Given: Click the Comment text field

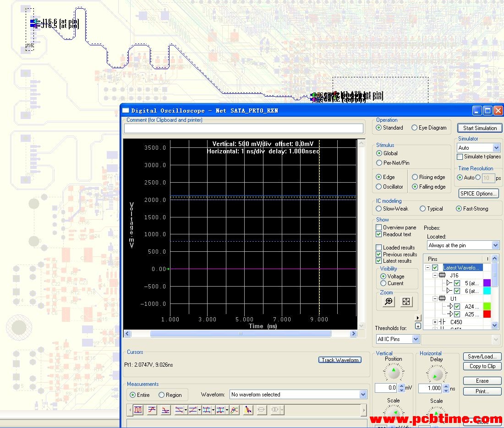Looking at the screenshot, I should point(244,129).
